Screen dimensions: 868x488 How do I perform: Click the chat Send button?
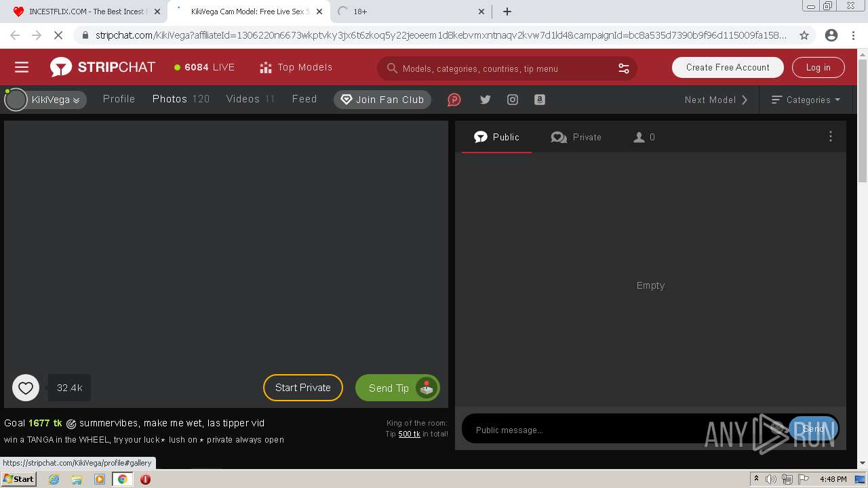[x=813, y=428]
